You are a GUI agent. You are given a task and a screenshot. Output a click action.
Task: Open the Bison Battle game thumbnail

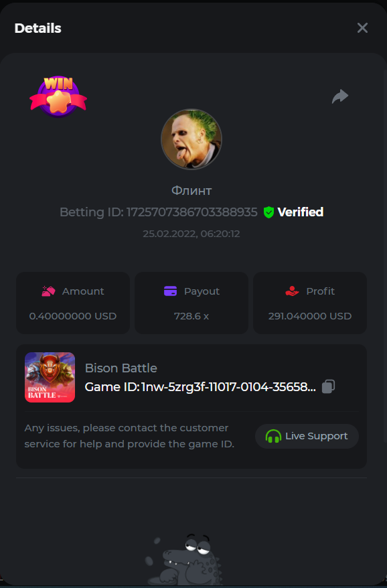click(x=50, y=377)
